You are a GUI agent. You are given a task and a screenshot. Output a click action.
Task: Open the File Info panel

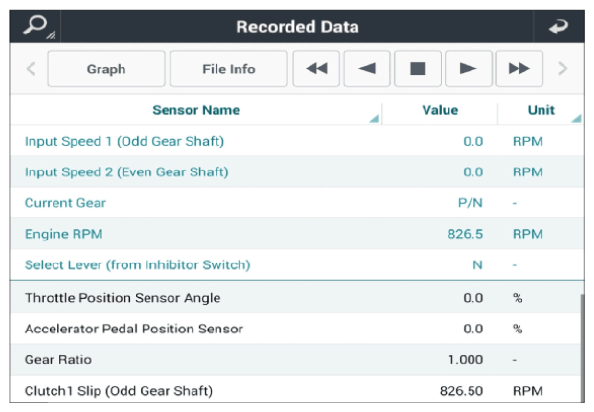coord(228,69)
